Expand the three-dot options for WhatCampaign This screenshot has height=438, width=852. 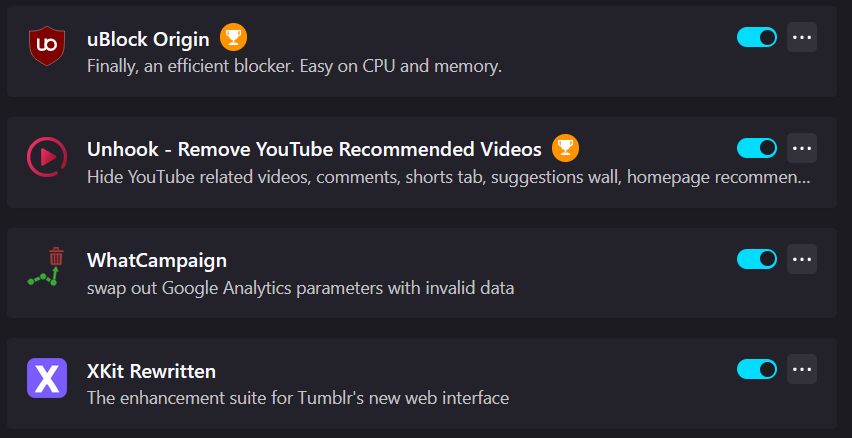(x=802, y=259)
